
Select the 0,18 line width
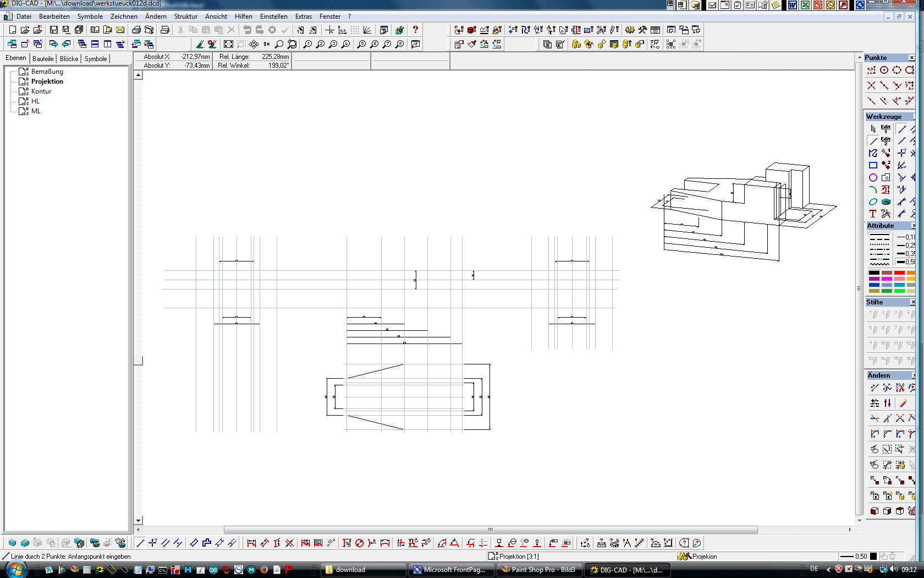pyautogui.click(x=906, y=237)
